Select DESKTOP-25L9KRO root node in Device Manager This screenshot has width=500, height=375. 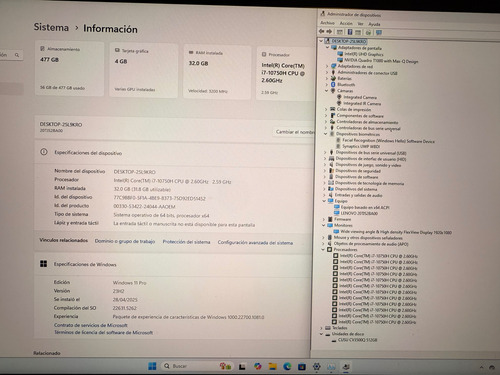click(x=349, y=41)
